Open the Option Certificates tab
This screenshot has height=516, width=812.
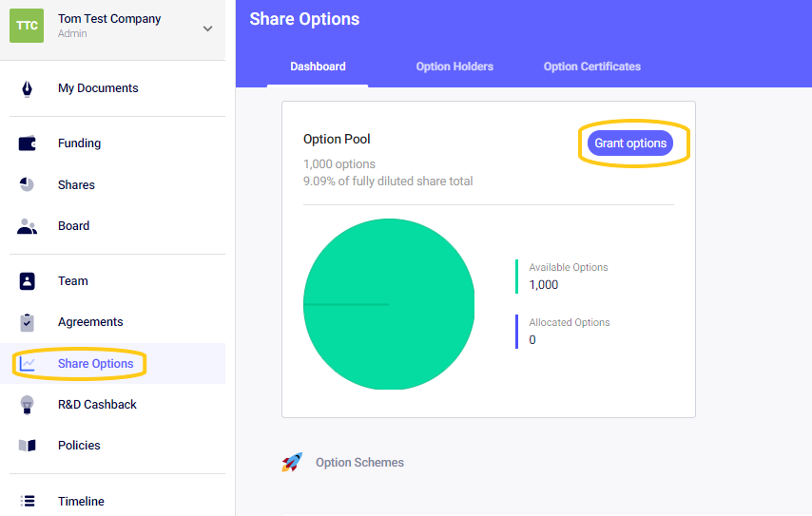pyautogui.click(x=592, y=67)
